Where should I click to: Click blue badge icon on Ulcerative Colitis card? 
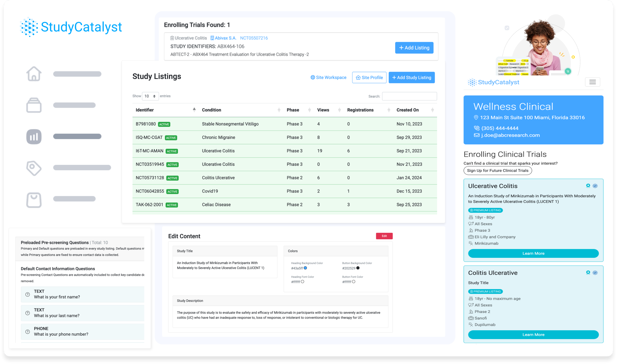click(588, 186)
